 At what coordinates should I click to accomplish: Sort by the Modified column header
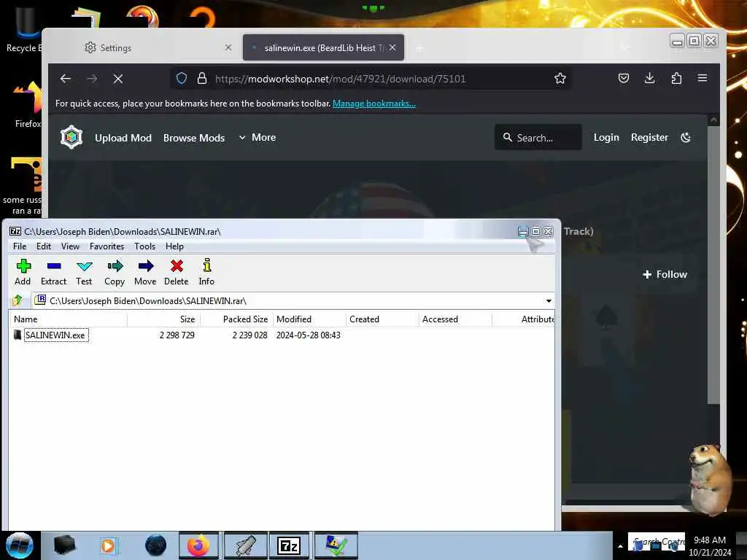[309, 319]
